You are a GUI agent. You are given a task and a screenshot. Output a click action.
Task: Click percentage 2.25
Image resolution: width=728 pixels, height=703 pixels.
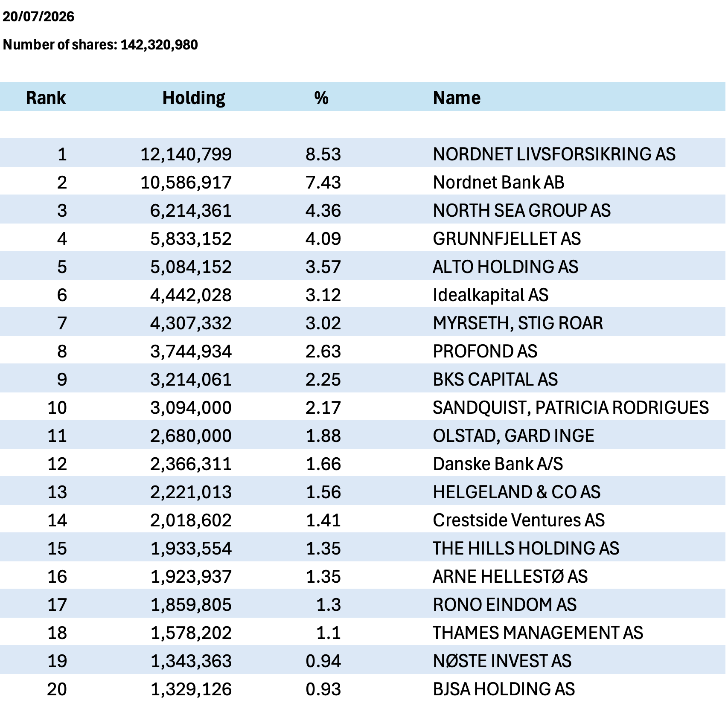pyautogui.click(x=323, y=379)
